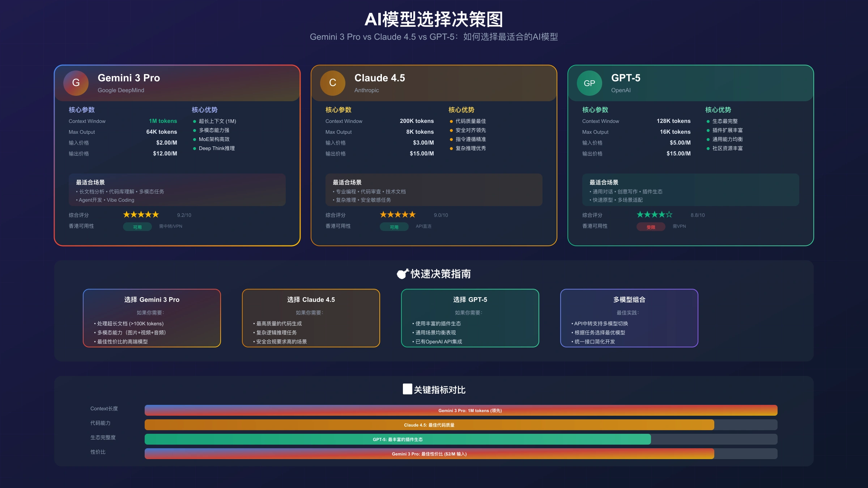
Task: Click the 需中转/VPN note
Action: click(171, 226)
